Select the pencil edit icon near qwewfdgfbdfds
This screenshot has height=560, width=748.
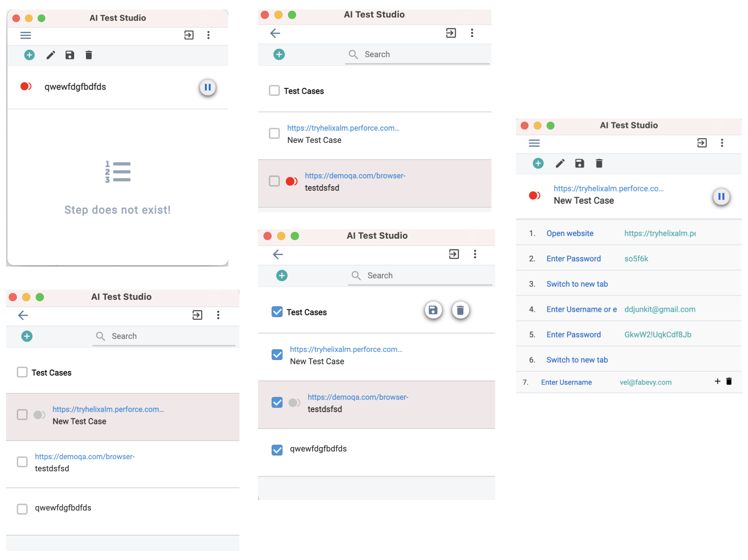(x=51, y=55)
